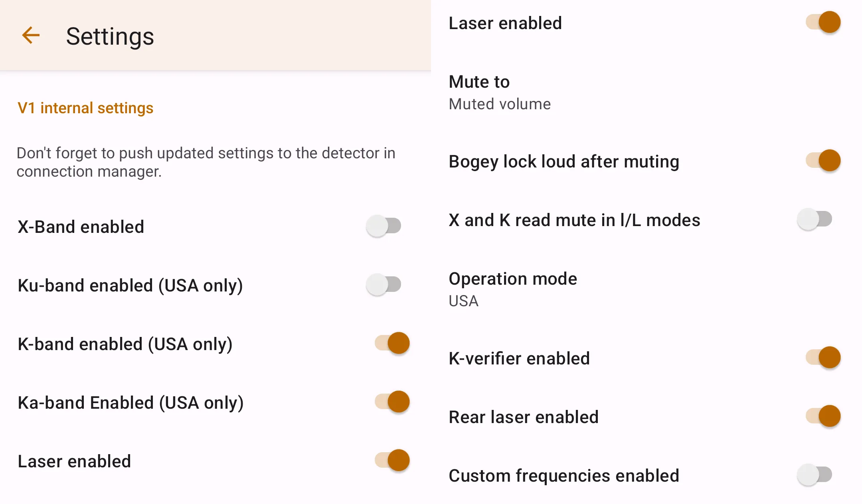Enable X and K read mute switch
Viewport: 862px width, 504px height.
pos(815,219)
